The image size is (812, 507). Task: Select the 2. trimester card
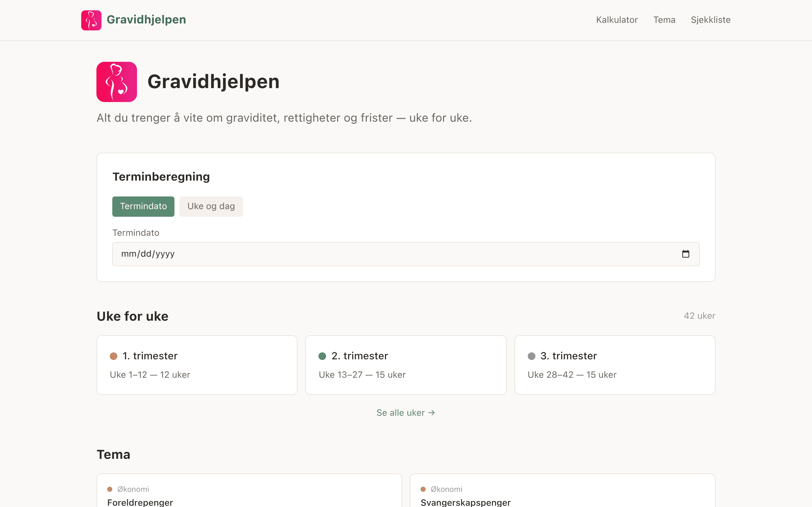[406, 365]
